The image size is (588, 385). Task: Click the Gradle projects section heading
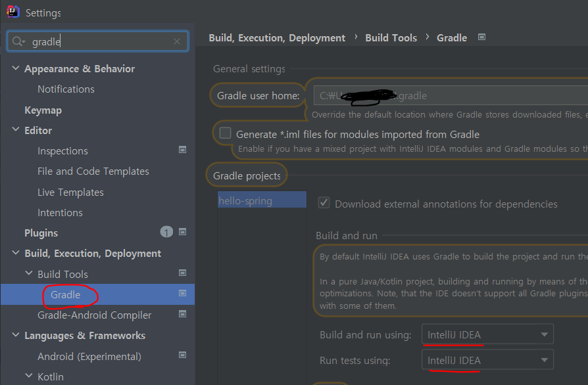coord(247,175)
